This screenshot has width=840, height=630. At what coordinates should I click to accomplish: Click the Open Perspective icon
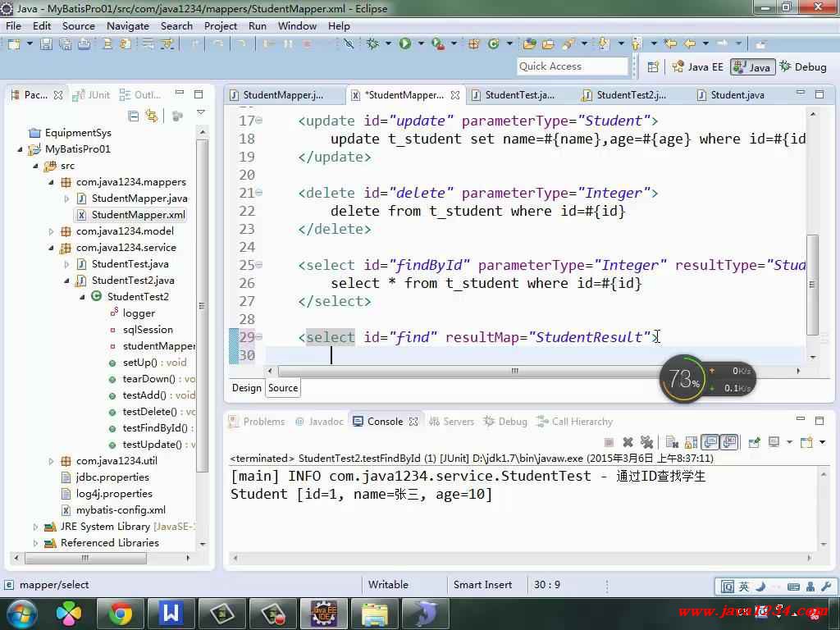coord(653,67)
